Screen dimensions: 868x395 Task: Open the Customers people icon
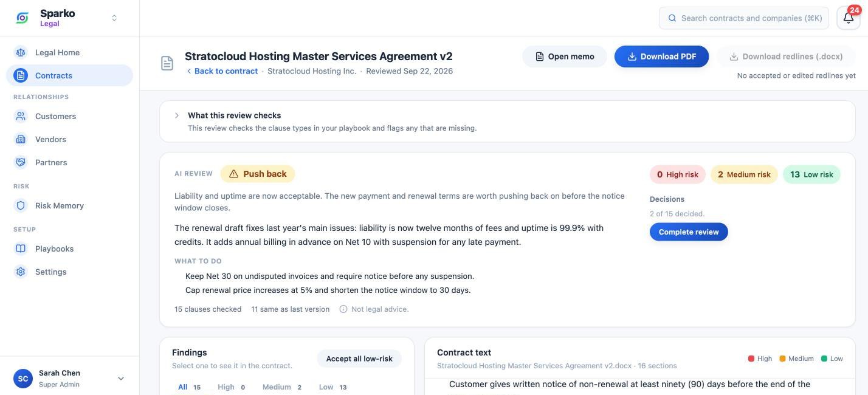coord(21,116)
